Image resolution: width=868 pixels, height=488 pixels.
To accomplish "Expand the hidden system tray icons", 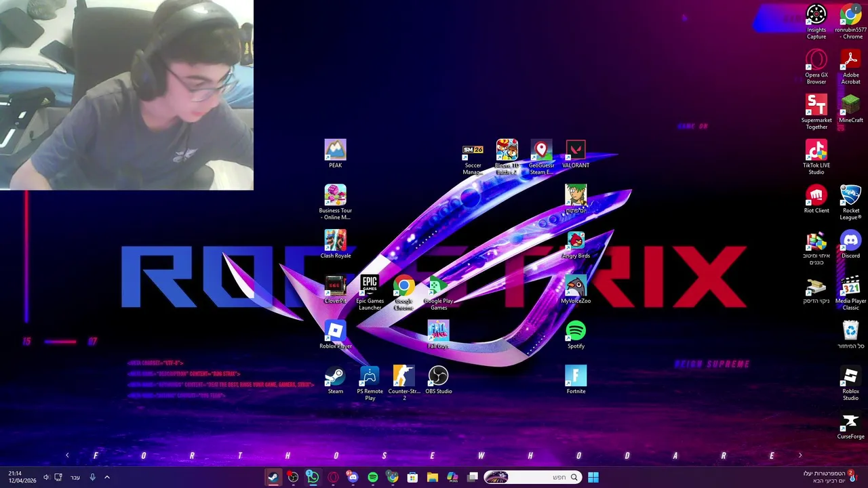I will [x=107, y=477].
